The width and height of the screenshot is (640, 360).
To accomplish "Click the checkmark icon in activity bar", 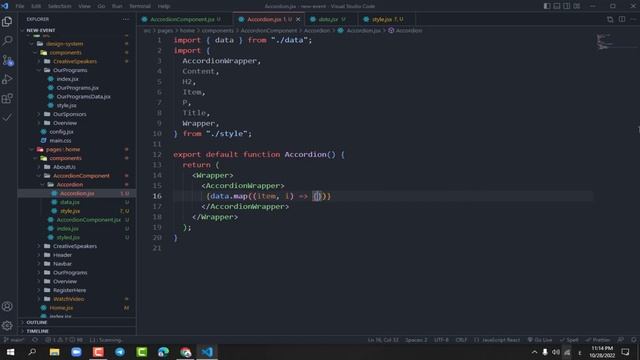I will 7,118.
